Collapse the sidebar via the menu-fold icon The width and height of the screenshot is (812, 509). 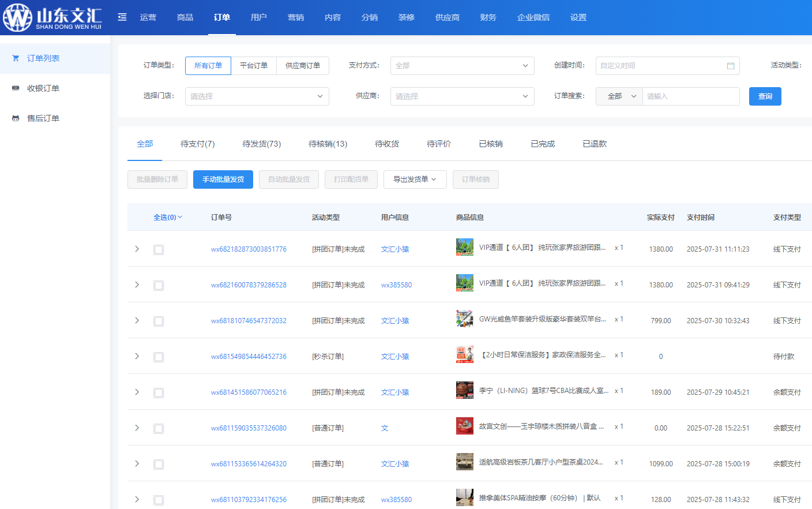(x=122, y=17)
